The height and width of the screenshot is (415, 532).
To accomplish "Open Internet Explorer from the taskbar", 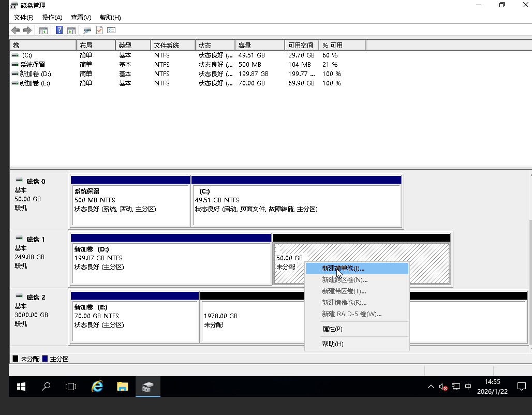I will pyautogui.click(x=97, y=387).
